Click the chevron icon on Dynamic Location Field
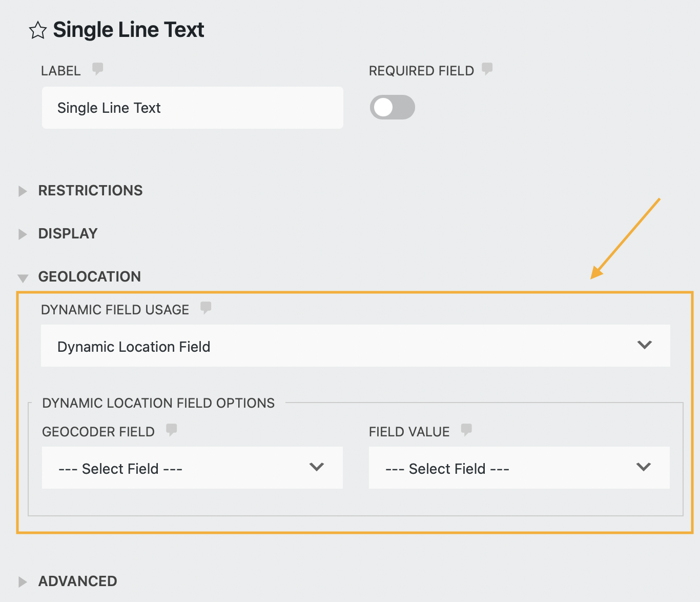 [x=645, y=345]
